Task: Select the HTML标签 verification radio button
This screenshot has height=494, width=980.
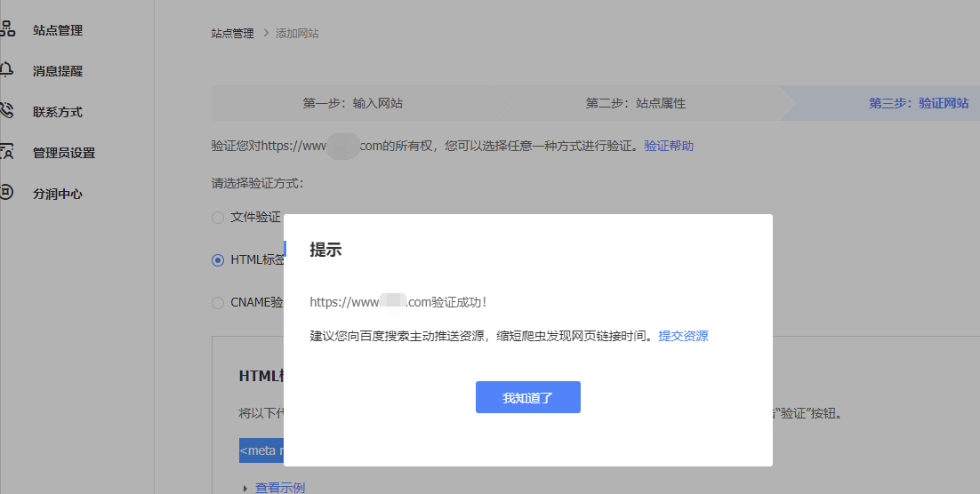Action: coord(218,260)
